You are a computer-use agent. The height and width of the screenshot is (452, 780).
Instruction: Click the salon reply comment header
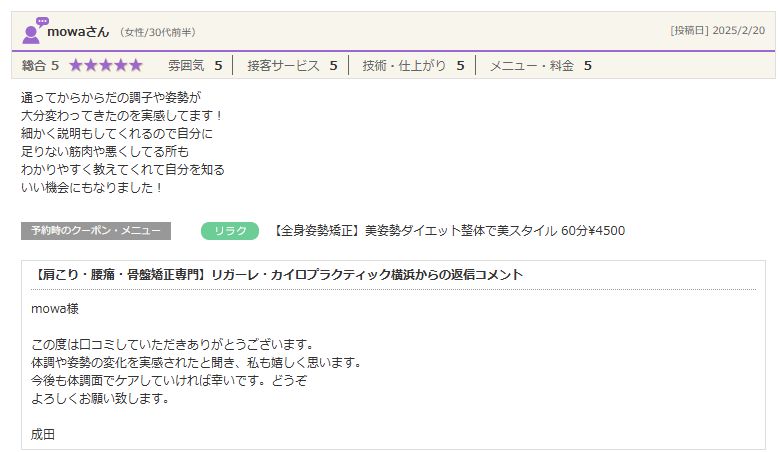click(278, 275)
